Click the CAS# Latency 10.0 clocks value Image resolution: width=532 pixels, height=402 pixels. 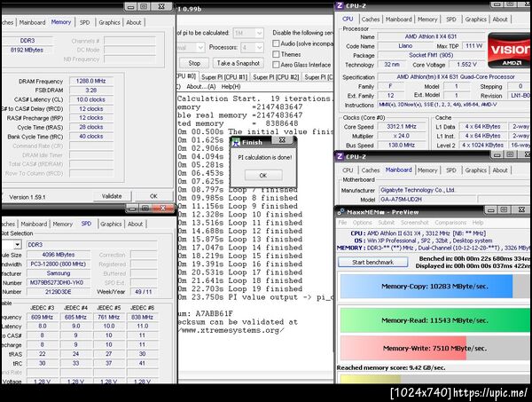click(91, 99)
